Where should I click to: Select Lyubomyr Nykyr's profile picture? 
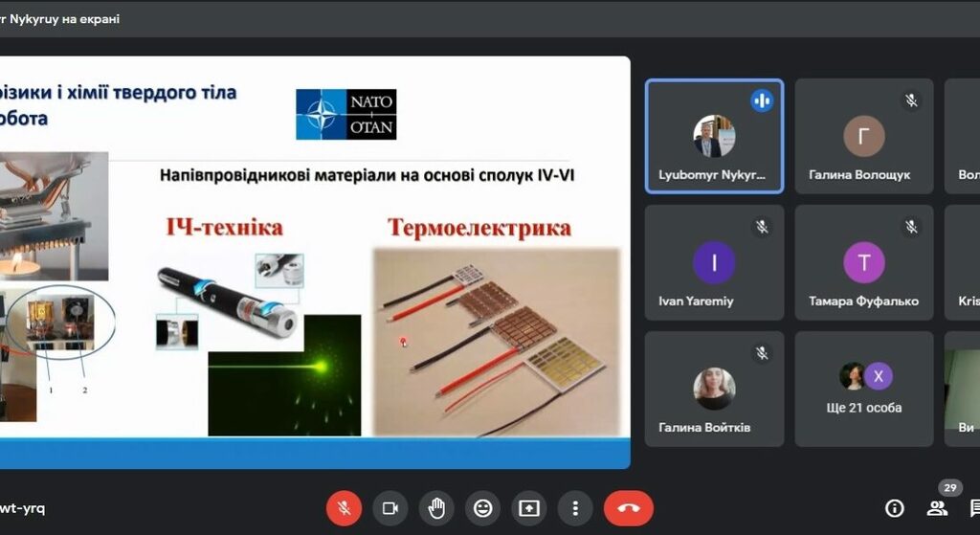click(x=714, y=136)
